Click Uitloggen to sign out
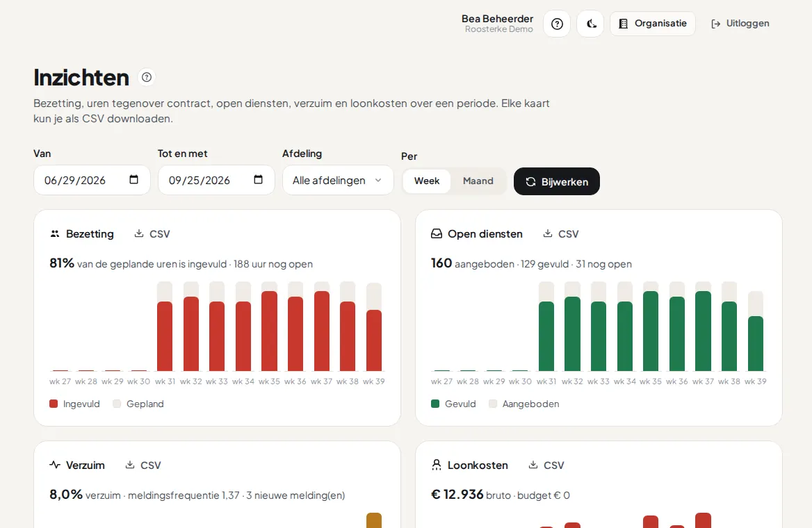The width and height of the screenshot is (812, 528). 740,24
